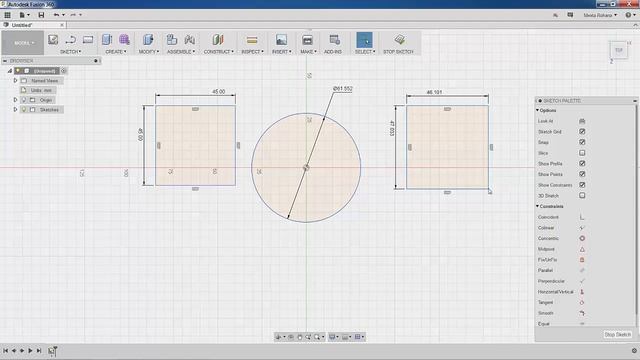Click the Joint icon in Assemble

189,40
